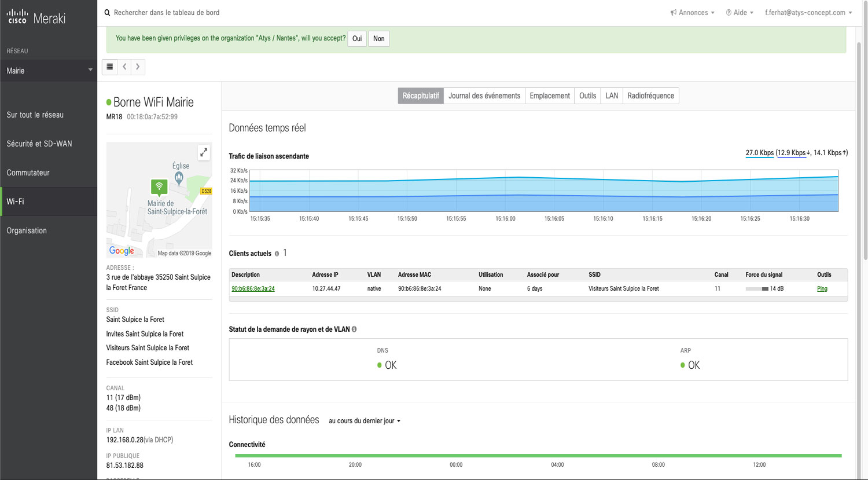Viewport: 868px width, 480px height.
Task: Click the search dashboard input field
Action: 167,13
